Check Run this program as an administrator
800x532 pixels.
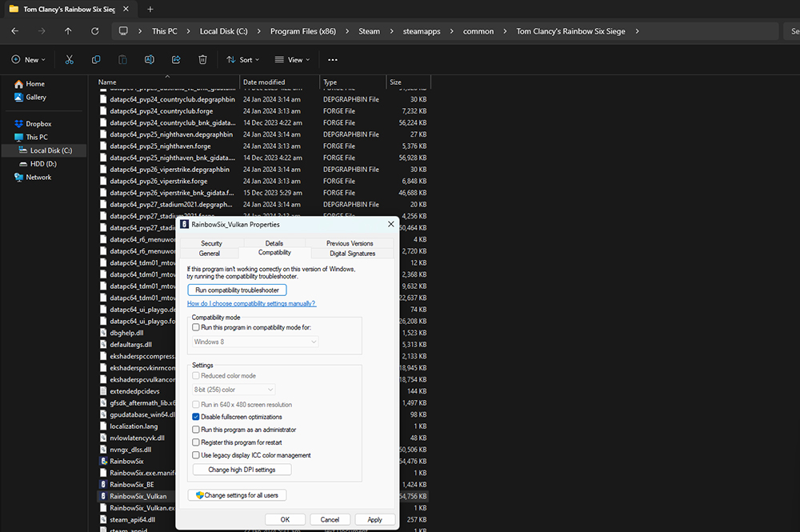196,430
